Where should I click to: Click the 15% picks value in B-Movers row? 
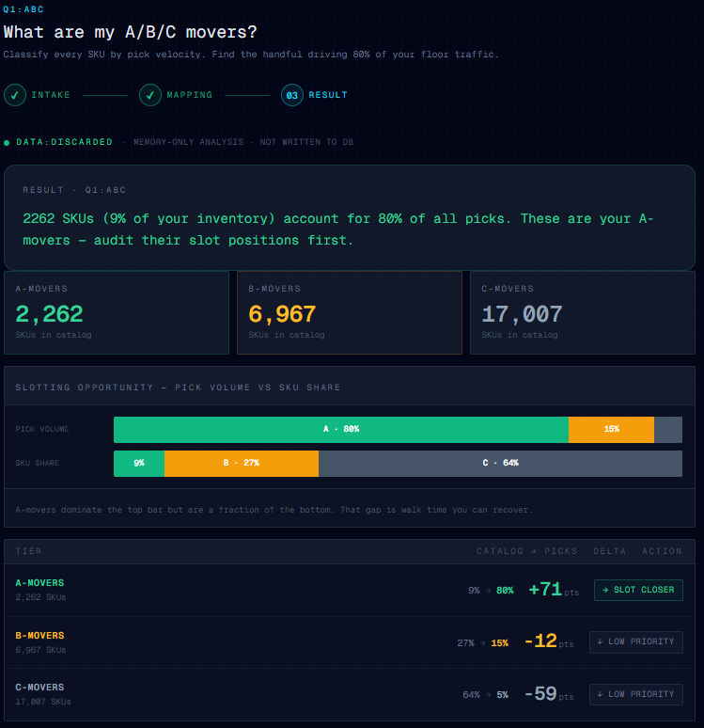[x=500, y=643]
